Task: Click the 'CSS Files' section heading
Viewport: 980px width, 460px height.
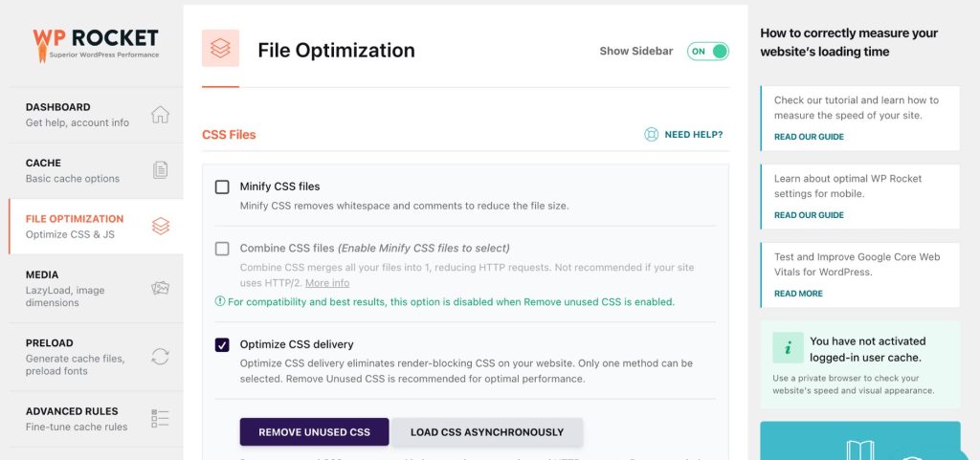Action: (x=229, y=134)
